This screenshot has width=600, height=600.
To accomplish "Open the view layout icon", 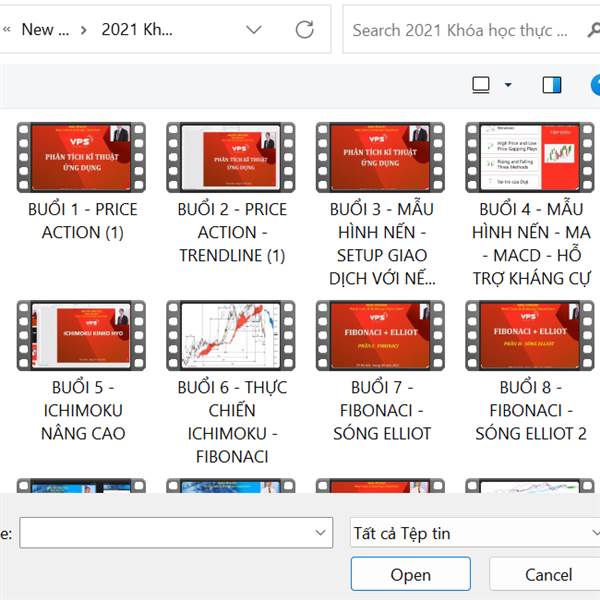I will (x=481, y=85).
